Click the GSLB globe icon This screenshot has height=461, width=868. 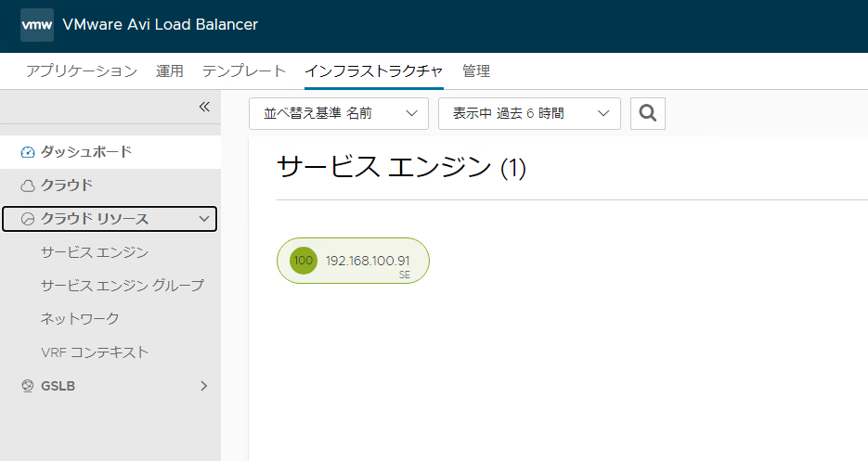(x=28, y=386)
